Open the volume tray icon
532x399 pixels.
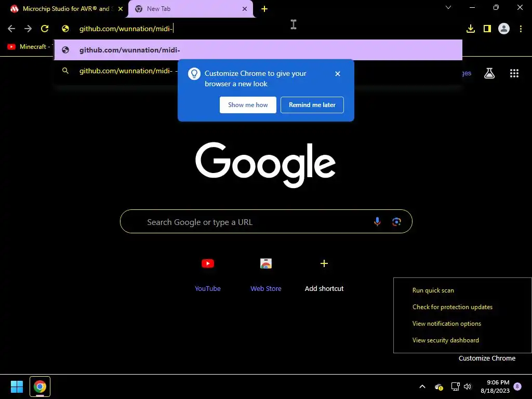[x=468, y=387]
